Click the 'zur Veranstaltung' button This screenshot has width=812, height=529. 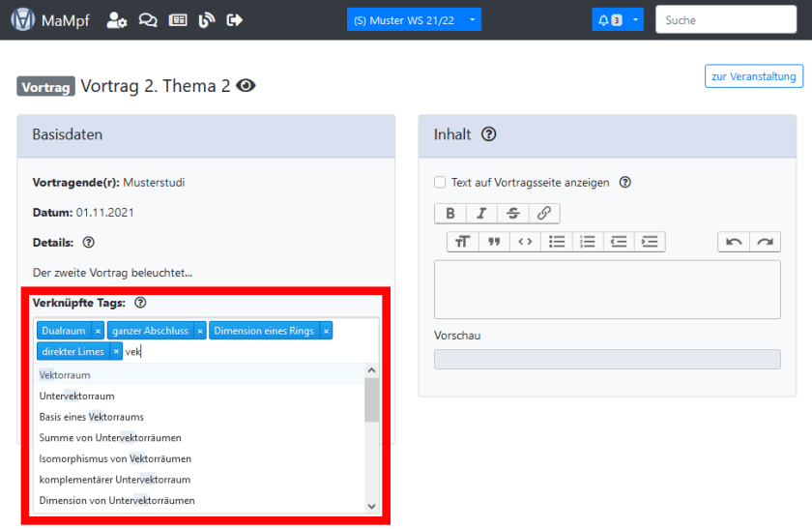tap(753, 76)
